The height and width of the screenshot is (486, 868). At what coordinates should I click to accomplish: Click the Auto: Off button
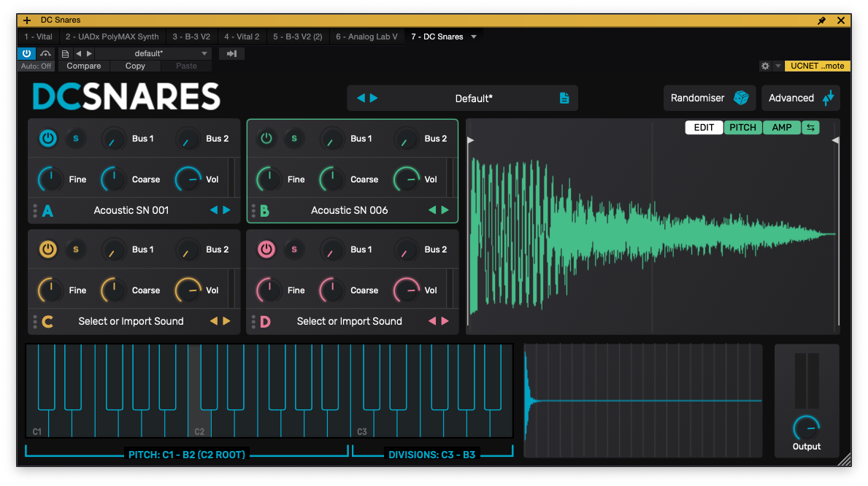[36, 66]
